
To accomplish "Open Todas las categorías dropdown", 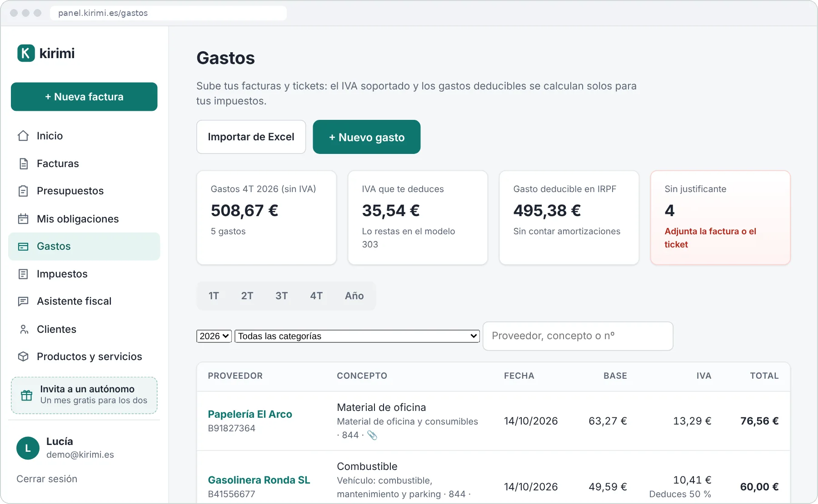I will coord(357,336).
